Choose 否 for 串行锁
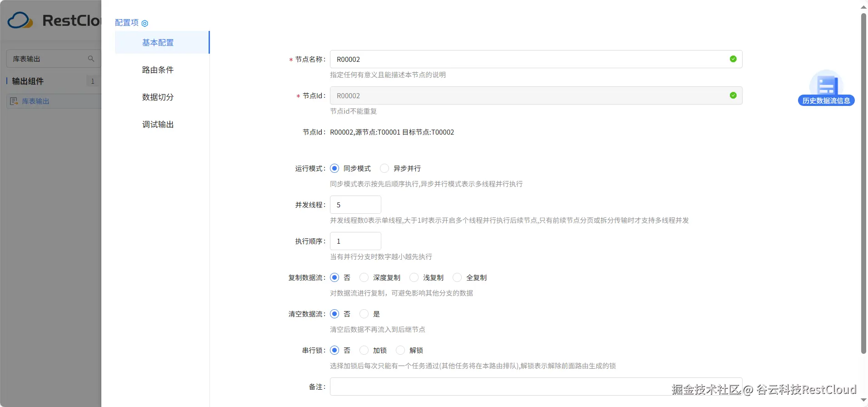 (x=334, y=350)
